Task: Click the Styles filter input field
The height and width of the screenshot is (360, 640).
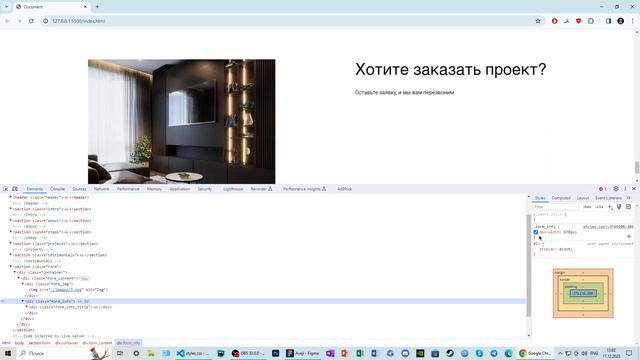Action: click(556, 207)
